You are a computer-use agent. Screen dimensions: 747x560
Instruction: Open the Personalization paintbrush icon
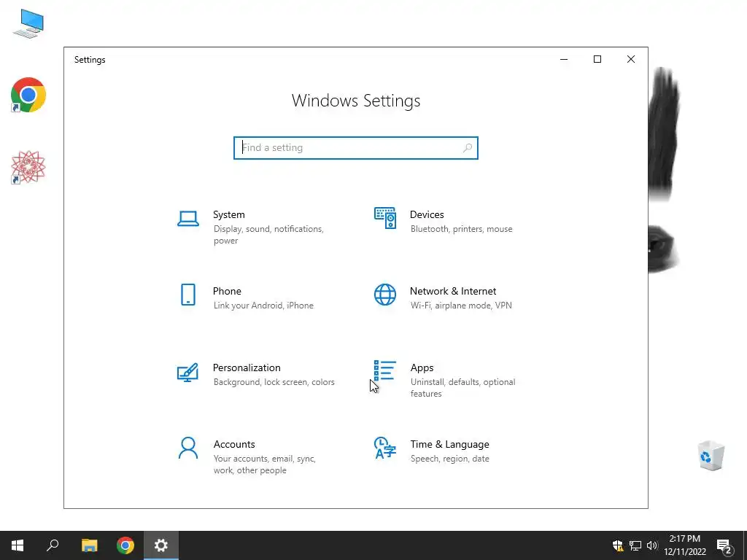click(187, 373)
